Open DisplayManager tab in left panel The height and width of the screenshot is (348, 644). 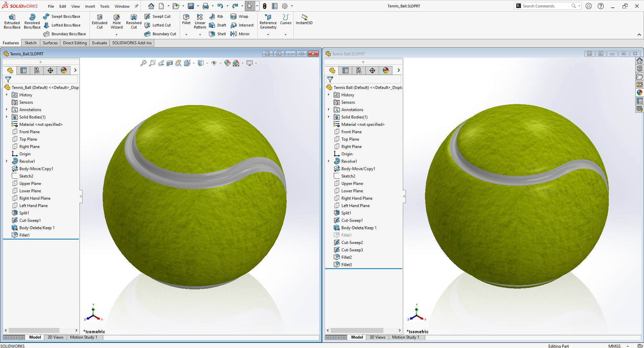(x=64, y=70)
